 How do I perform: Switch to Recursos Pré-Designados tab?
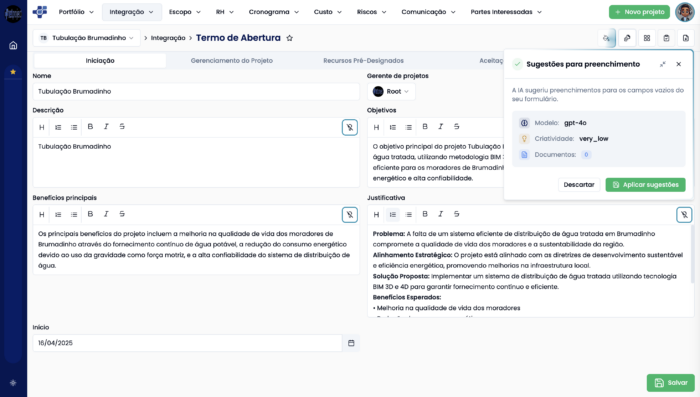[363, 61]
